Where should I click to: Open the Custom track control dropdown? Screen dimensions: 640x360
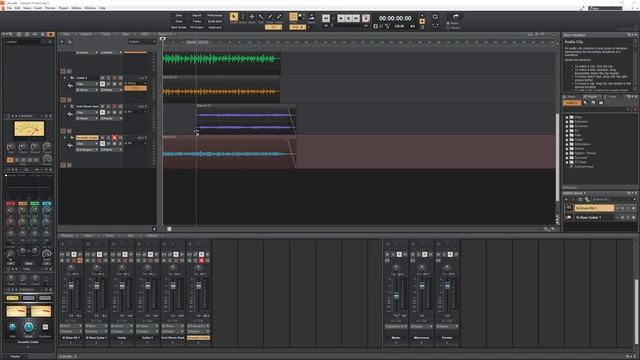click(x=142, y=42)
